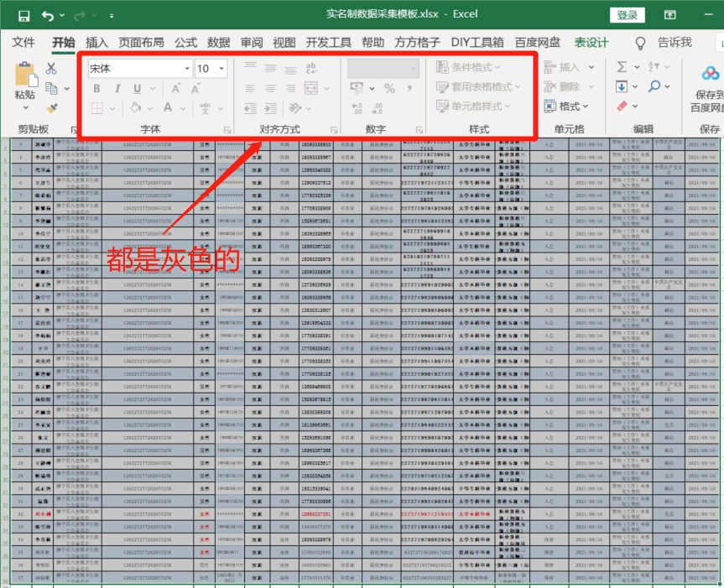Click the Borders icon
The image size is (724, 588).
tap(97, 108)
